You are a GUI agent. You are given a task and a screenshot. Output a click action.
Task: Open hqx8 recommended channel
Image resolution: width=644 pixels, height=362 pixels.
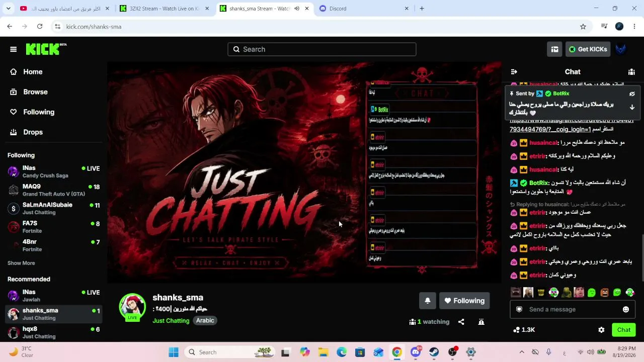(x=53, y=333)
